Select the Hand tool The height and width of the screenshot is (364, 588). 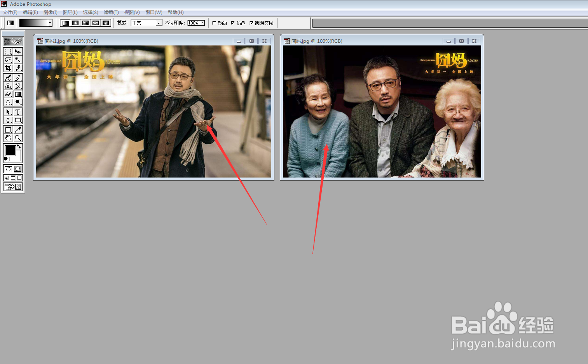(8, 138)
